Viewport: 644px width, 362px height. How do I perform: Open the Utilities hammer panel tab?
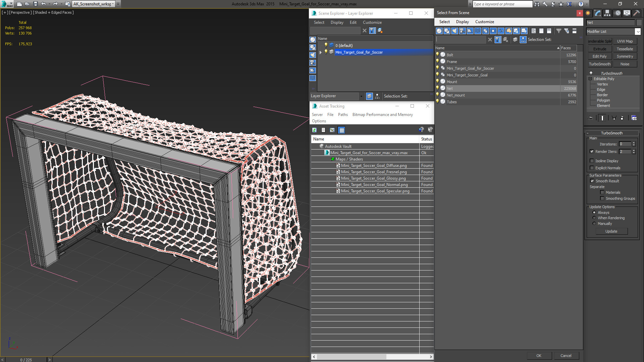[x=636, y=13]
